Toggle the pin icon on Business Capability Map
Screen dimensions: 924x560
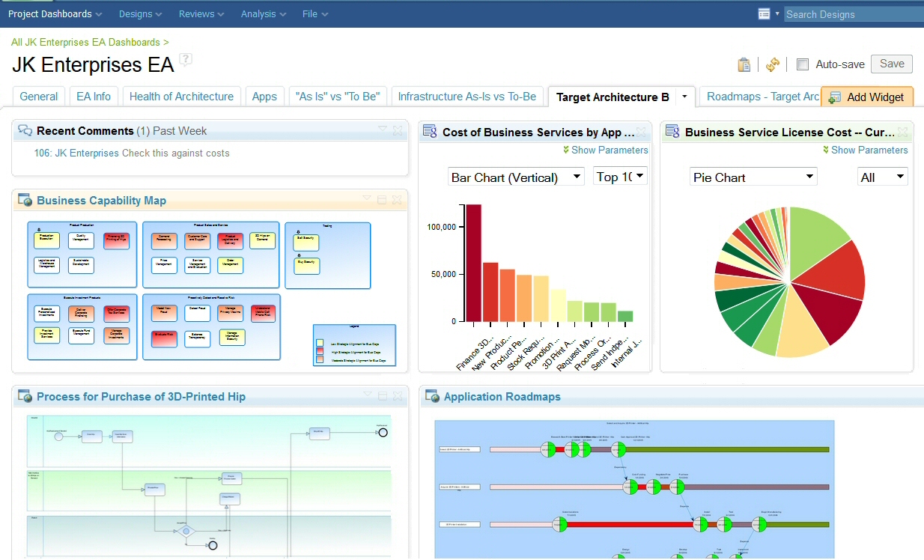coord(382,199)
